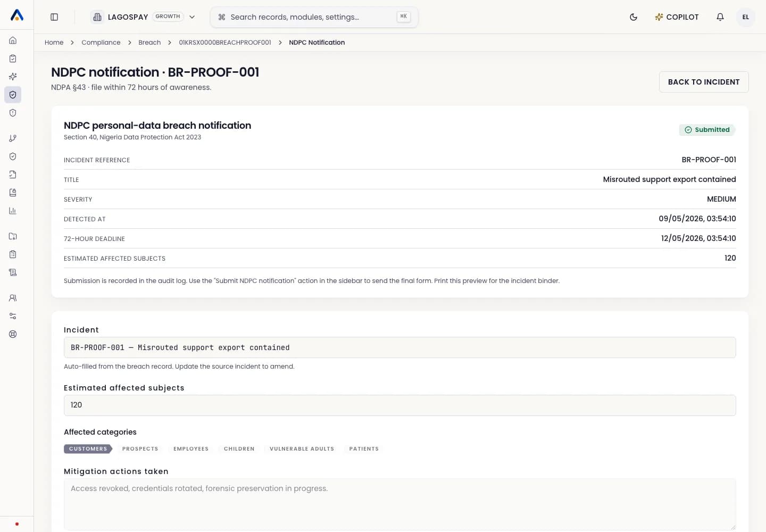Click the detected at 09/05/2026, 03:54:10 value

click(x=697, y=219)
